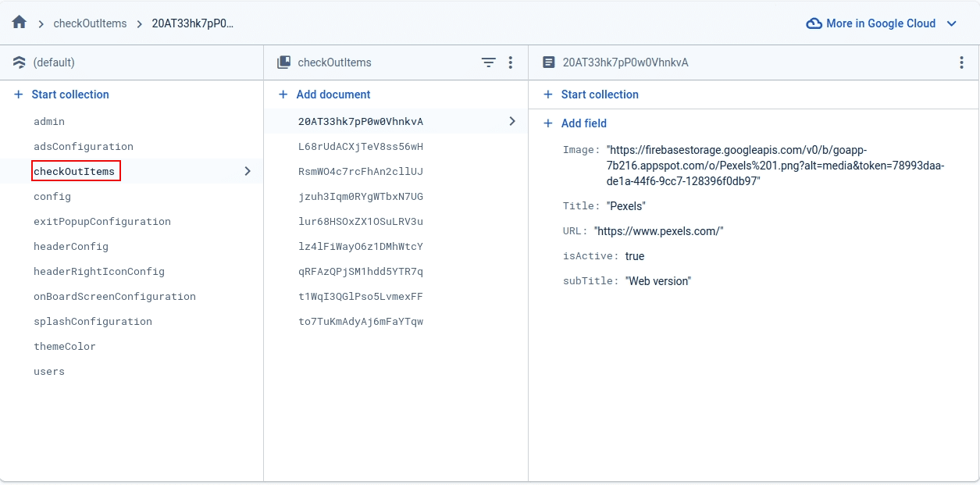980x485 pixels.
Task: Open filter options for checkOutItems collection
Action: click(488, 62)
